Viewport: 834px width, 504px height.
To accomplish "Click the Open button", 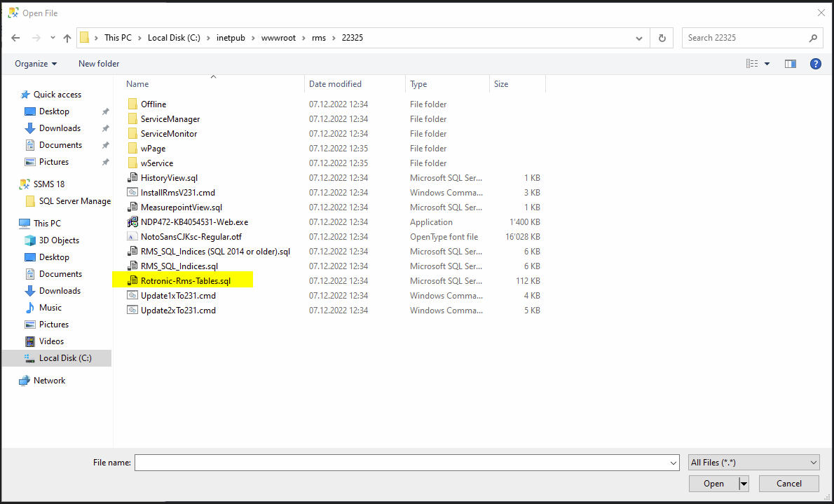I will click(x=713, y=483).
